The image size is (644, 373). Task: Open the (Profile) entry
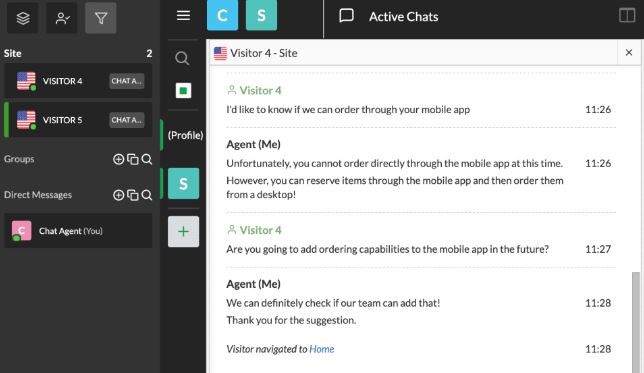185,135
